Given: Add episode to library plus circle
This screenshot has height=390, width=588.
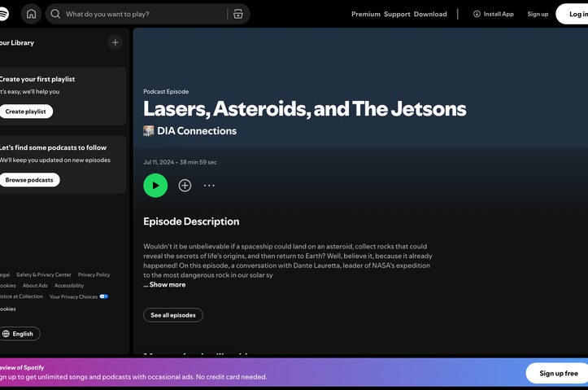Looking at the screenshot, I should (x=185, y=186).
